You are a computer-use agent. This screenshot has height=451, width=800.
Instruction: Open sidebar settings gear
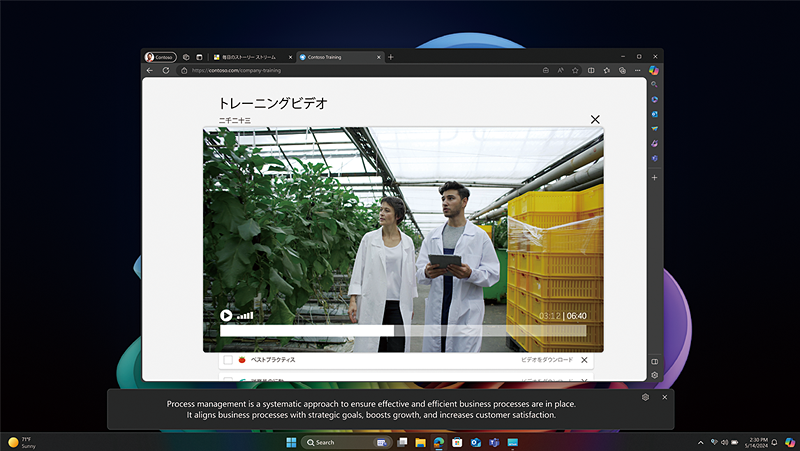point(655,375)
